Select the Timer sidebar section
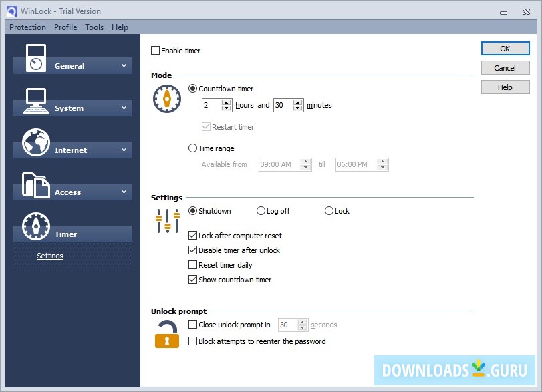Screen dimensions: 542x392 tap(73, 234)
